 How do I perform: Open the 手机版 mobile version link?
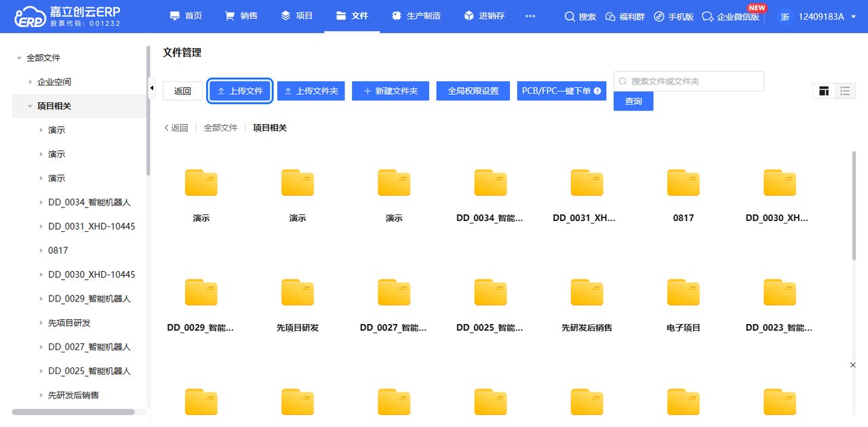[x=673, y=16]
